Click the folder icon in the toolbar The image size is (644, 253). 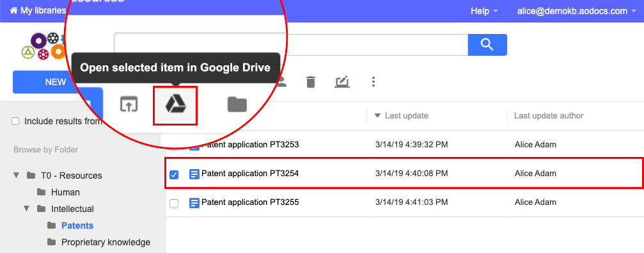click(237, 104)
